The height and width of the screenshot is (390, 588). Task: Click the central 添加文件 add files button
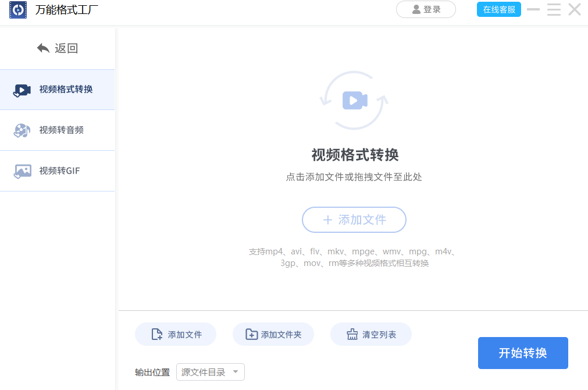[x=354, y=219]
